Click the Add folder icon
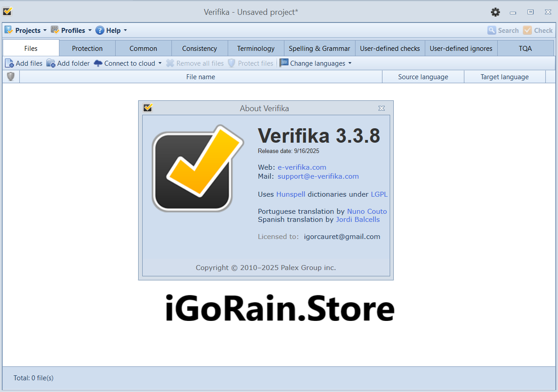The image size is (558, 392). point(51,63)
